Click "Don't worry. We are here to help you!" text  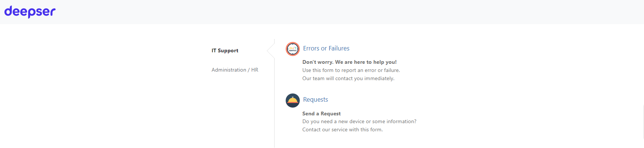349,62
